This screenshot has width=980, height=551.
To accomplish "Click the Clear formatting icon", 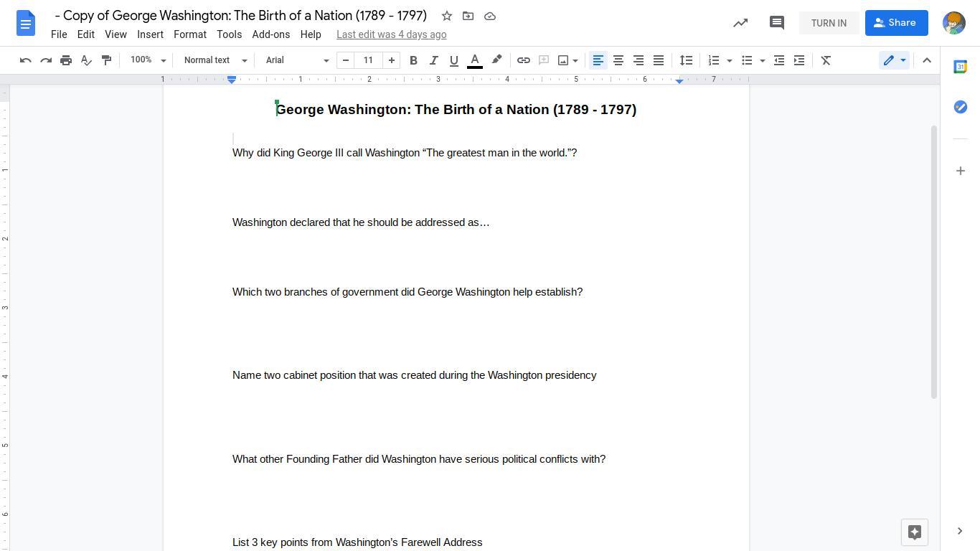I will pos(826,60).
